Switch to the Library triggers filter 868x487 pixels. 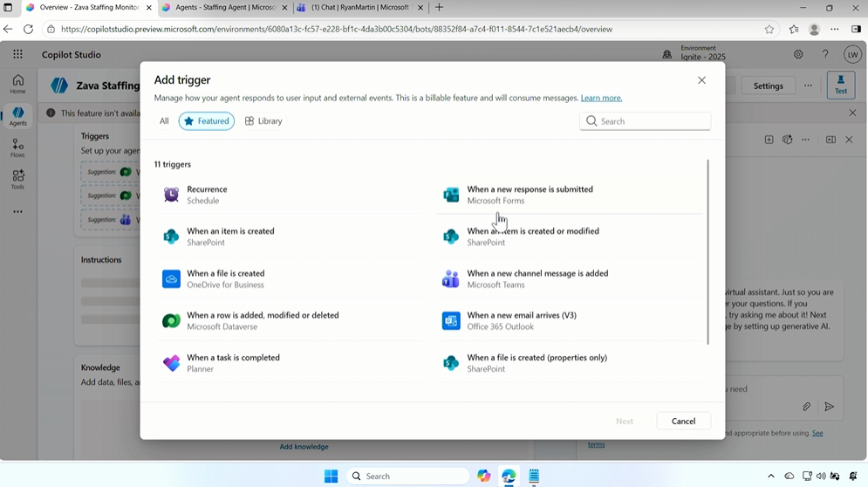click(x=263, y=120)
